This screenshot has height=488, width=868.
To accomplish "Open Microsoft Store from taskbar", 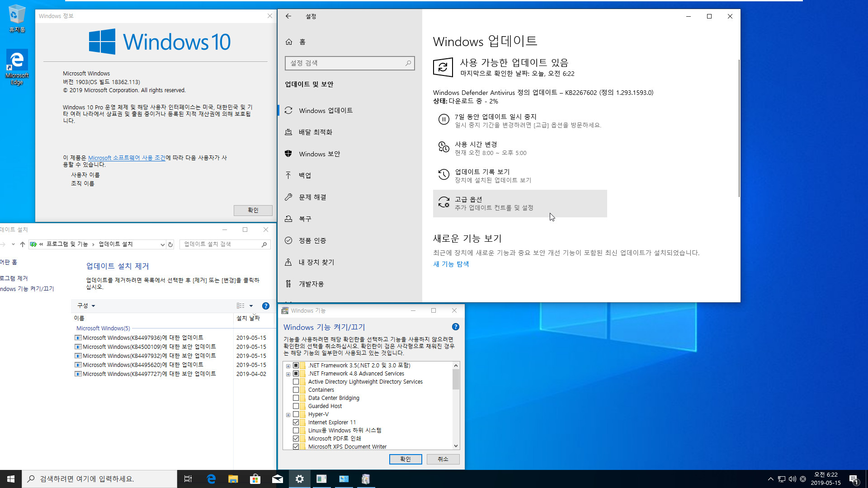I will 255,479.
